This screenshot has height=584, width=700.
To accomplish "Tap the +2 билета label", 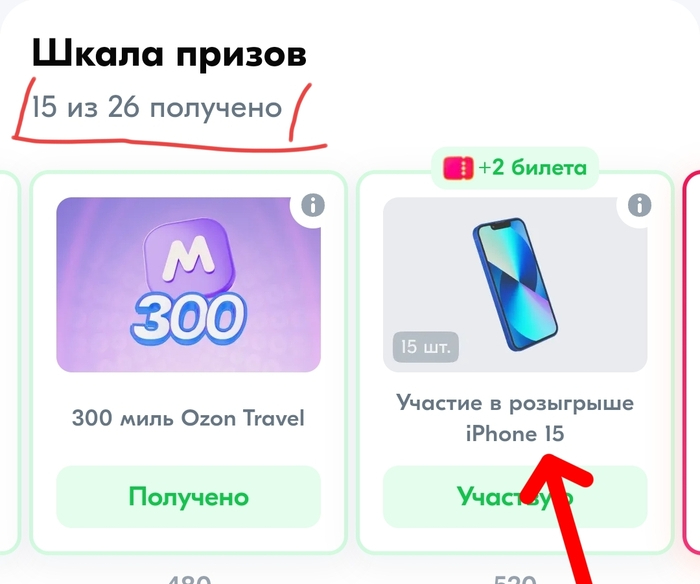I will click(x=532, y=168).
